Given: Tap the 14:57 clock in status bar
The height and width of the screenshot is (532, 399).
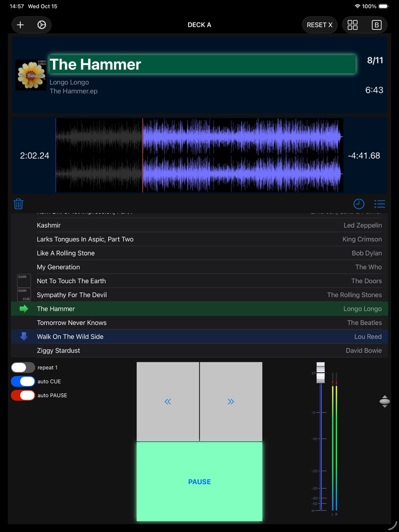Looking at the screenshot, I should pyautogui.click(x=16, y=6).
